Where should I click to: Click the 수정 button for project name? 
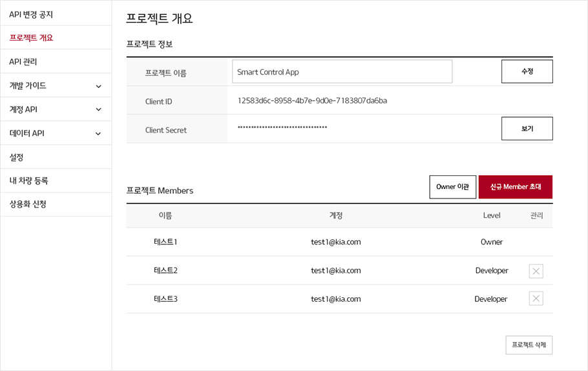tap(527, 72)
